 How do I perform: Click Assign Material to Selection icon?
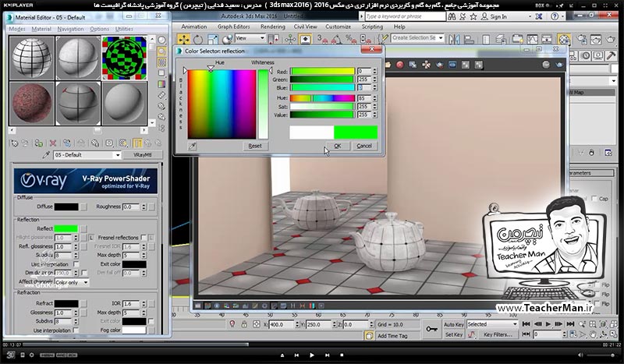pyautogui.click(x=38, y=143)
